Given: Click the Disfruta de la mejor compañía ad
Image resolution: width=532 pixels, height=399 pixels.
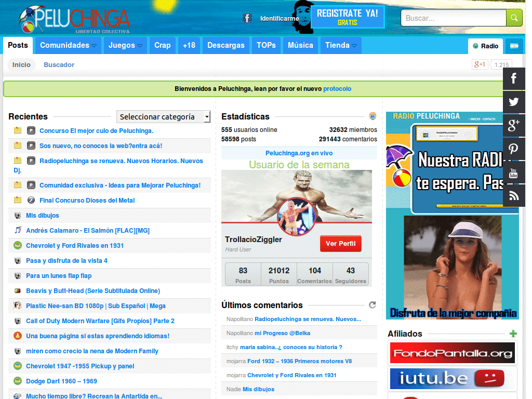Looking at the screenshot, I should pos(453,268).
